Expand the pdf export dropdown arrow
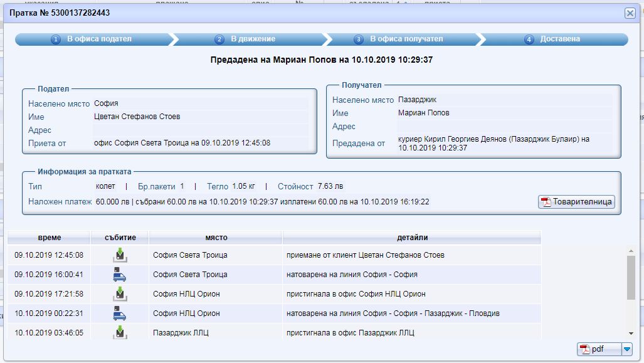The image size is (644, 363). tap(627, 349)
